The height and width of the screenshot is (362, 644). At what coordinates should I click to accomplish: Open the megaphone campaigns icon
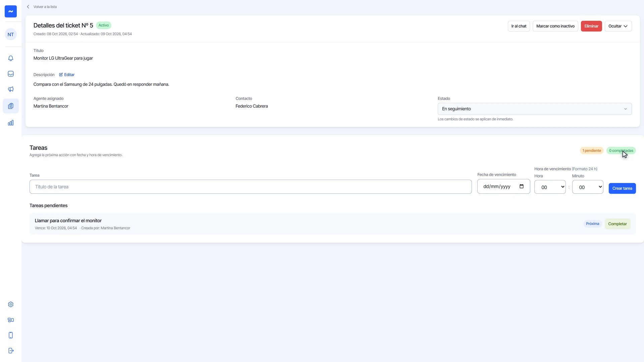(x=11, y=89)
